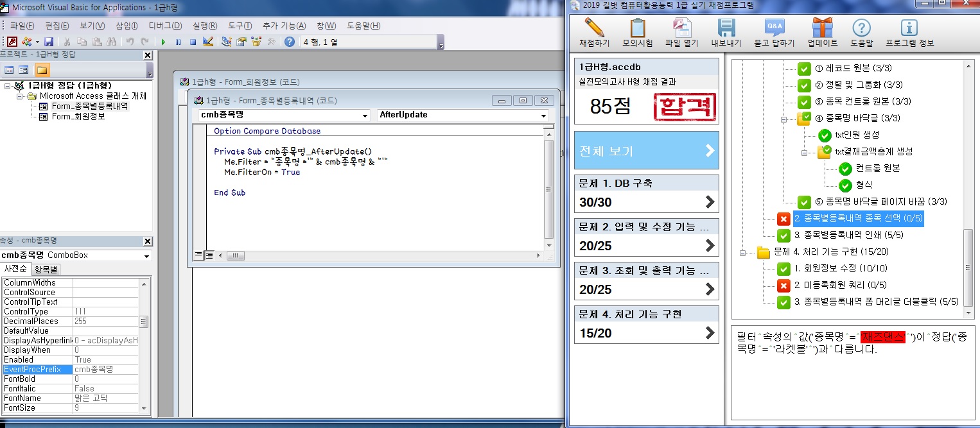
Task: Open the 디버그 menu
Action: coord(165,26)
